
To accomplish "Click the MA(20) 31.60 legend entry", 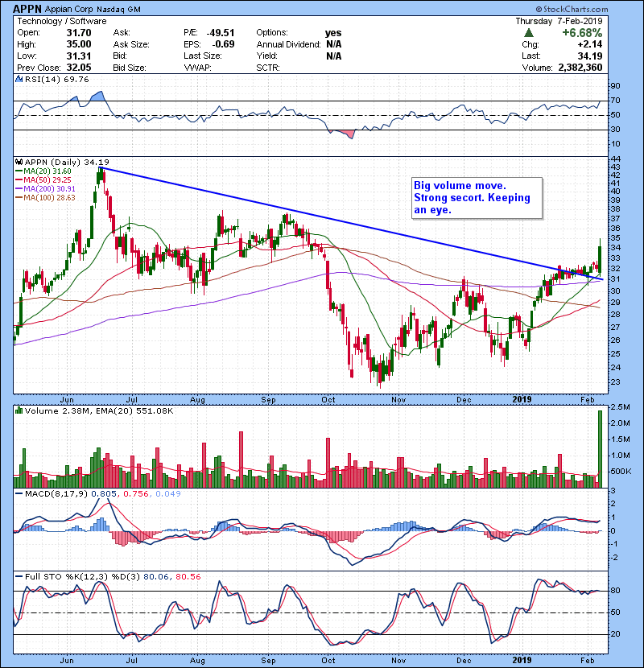I will click(43, 171).
